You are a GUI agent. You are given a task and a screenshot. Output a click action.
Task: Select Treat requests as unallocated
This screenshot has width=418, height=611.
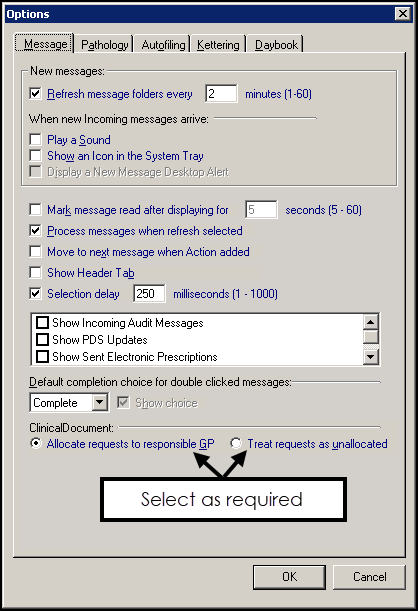coord(236,443)
